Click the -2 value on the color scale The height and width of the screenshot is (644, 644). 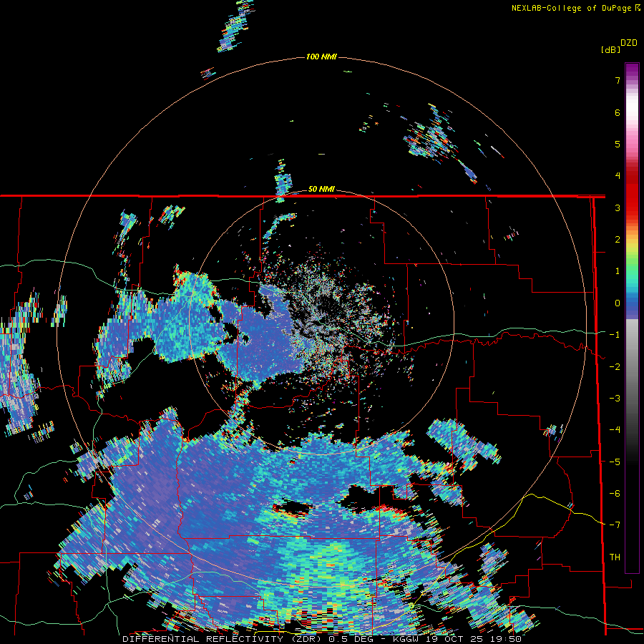pos(615,367)
